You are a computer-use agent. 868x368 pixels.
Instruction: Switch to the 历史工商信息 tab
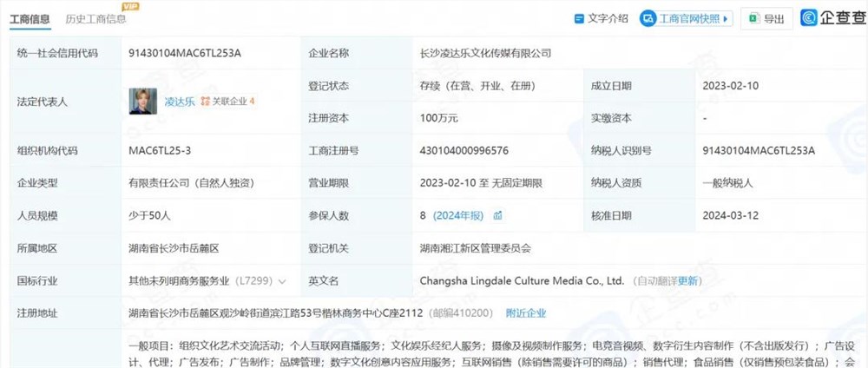click(95, 18)
